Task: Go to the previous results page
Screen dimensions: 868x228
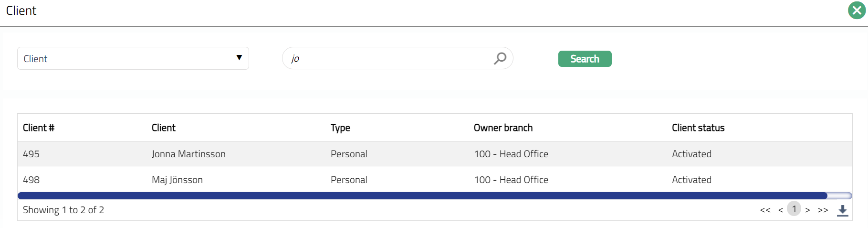Action: 781,210
